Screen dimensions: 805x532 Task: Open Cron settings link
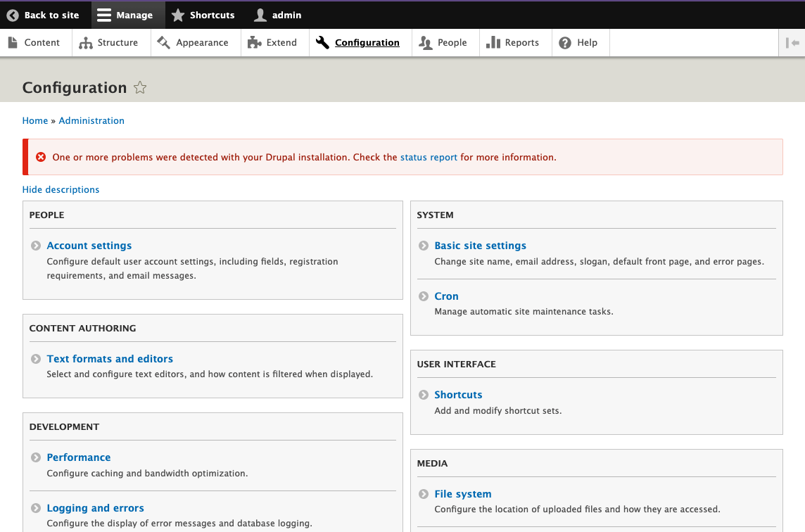coord(447,296)
